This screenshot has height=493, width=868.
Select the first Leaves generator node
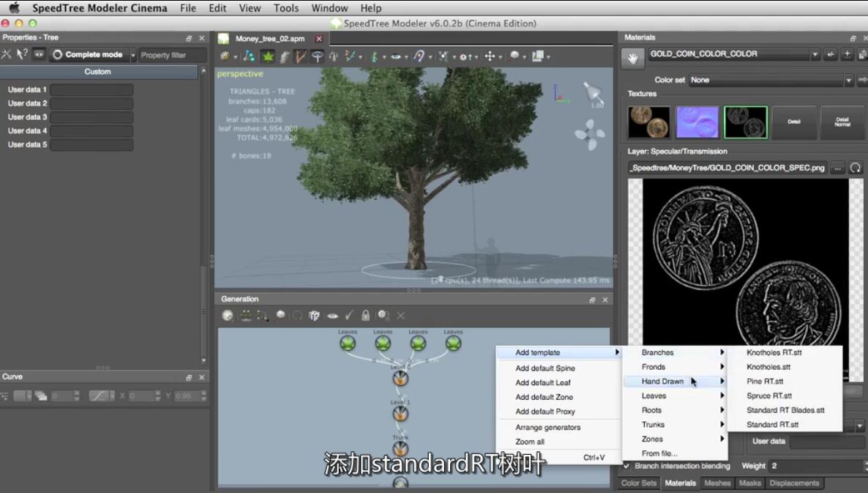348,344
